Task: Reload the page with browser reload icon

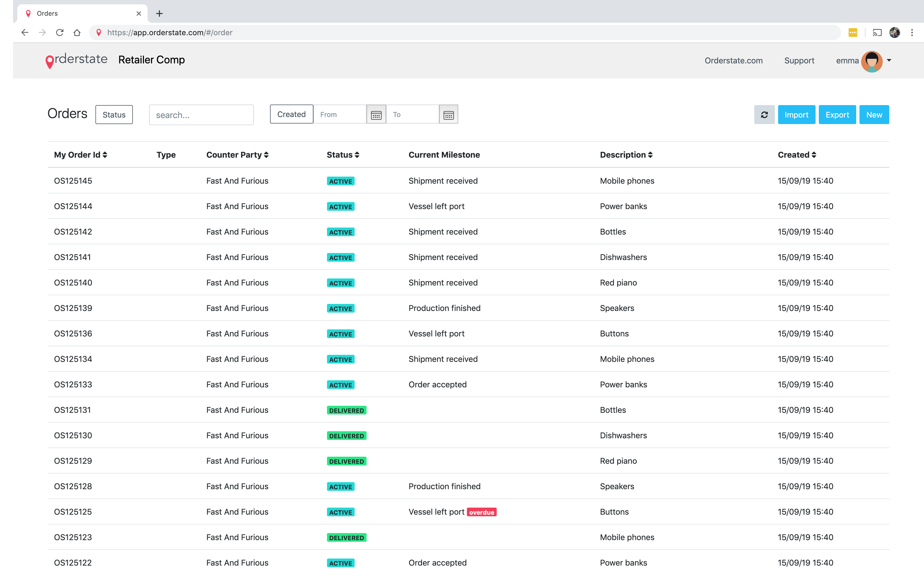Action: (x=59, y=33)
